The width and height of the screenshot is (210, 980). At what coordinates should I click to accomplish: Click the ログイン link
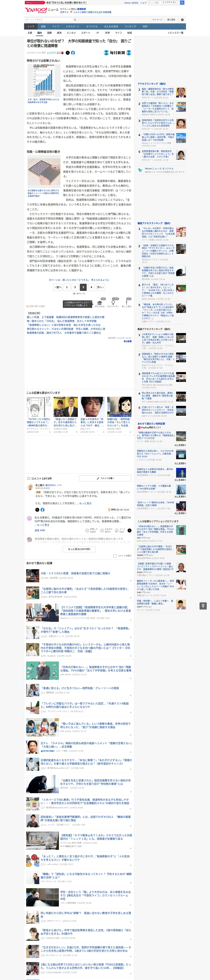64,12
